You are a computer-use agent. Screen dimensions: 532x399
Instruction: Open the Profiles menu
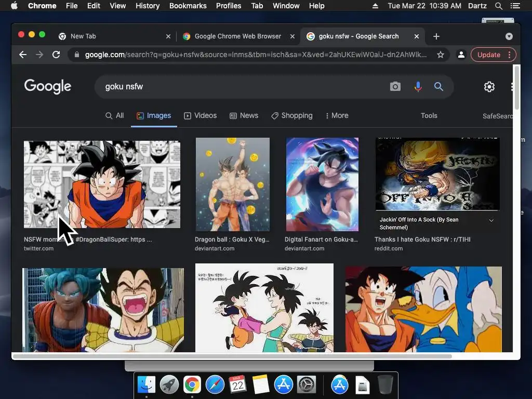229,6
